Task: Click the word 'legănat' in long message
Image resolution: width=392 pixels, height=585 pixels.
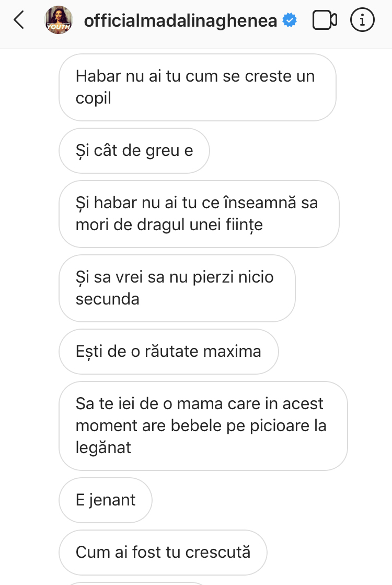Action: tap(103, 448)
